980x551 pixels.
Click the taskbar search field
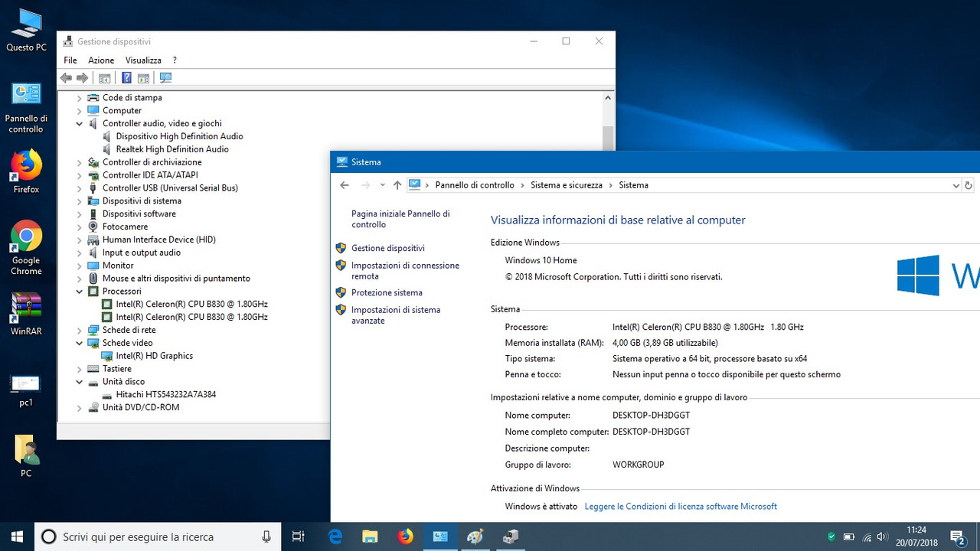point(157,536)
